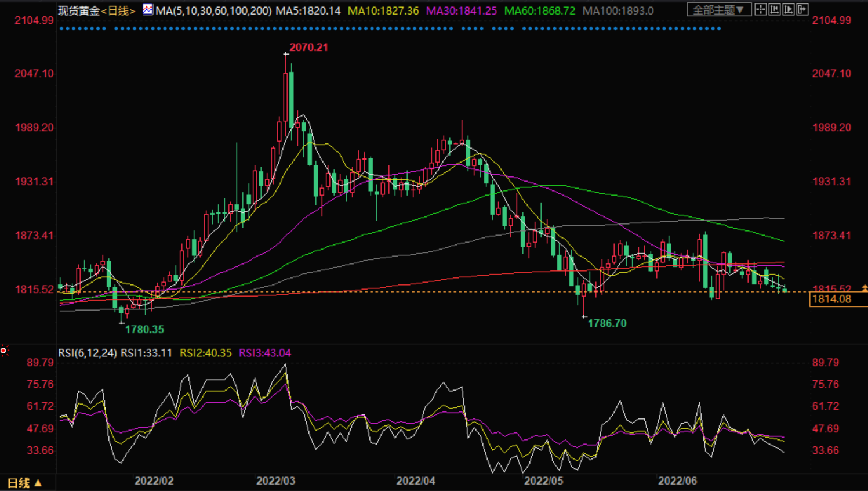
Task: Click the jump-to-latest arrow icon
Action: [802, 9]
